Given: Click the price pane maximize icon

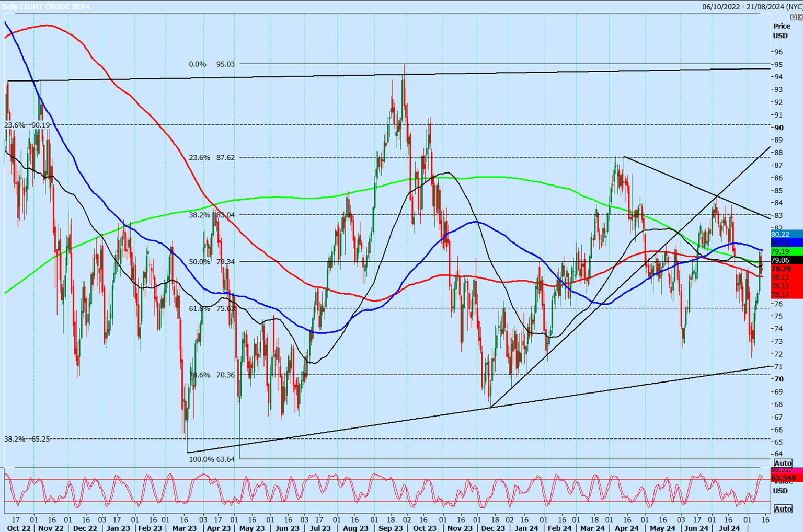Looking at the screenshot, I should coord(793,17).
